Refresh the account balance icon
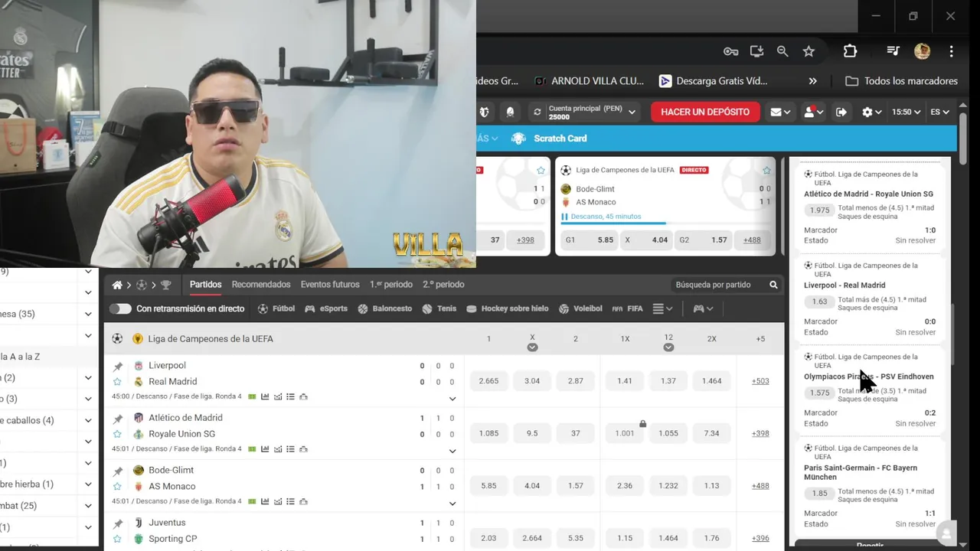This screenshot has height=551, width=980. [x=537, y=112]
